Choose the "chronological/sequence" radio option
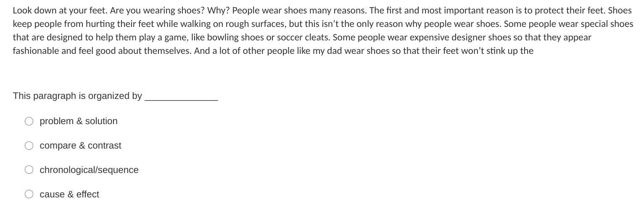The width and height of the screenshot is (644, 218). (29, 170)
